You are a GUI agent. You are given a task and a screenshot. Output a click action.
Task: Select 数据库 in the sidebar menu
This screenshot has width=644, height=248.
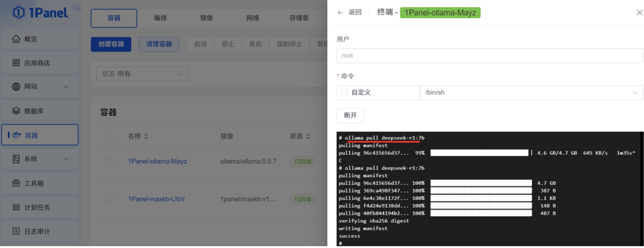pyautogui.click(x=40, y=111)
